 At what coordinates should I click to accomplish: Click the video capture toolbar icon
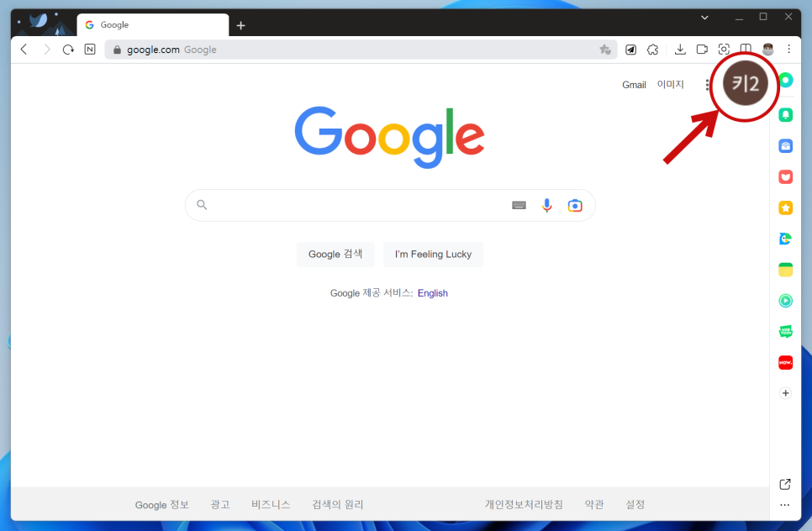tap(702, 50)
